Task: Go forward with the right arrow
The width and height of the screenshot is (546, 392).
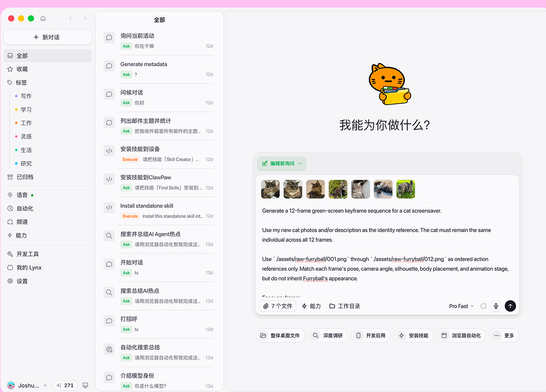Action: (85, 19)
